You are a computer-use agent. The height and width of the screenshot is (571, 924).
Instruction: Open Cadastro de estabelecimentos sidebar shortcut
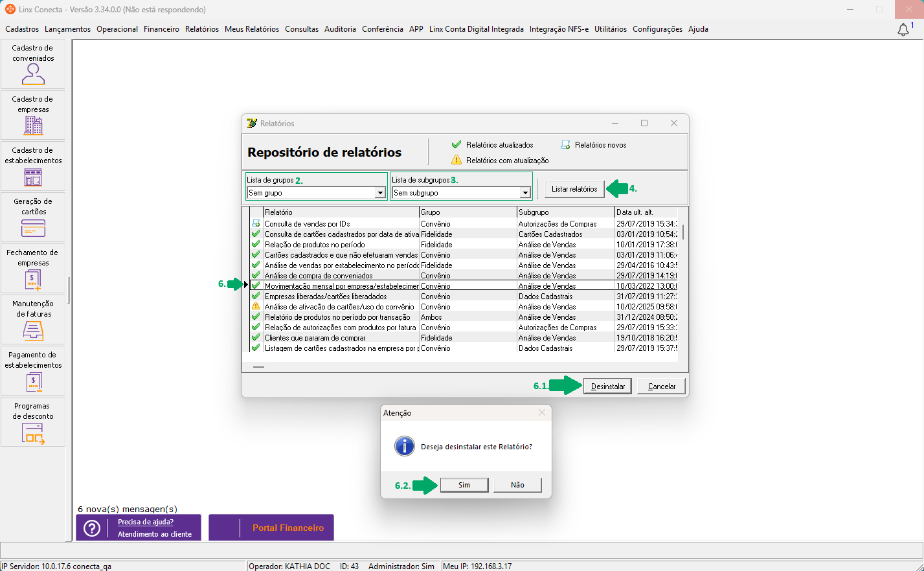(x=33, y=166)
